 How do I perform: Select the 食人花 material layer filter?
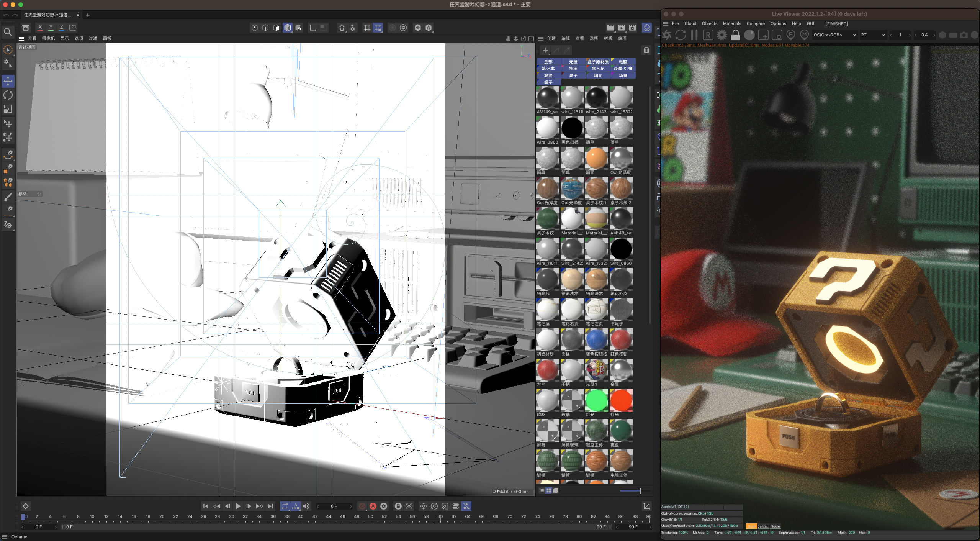pyautogui.click(x=597, y=69)
